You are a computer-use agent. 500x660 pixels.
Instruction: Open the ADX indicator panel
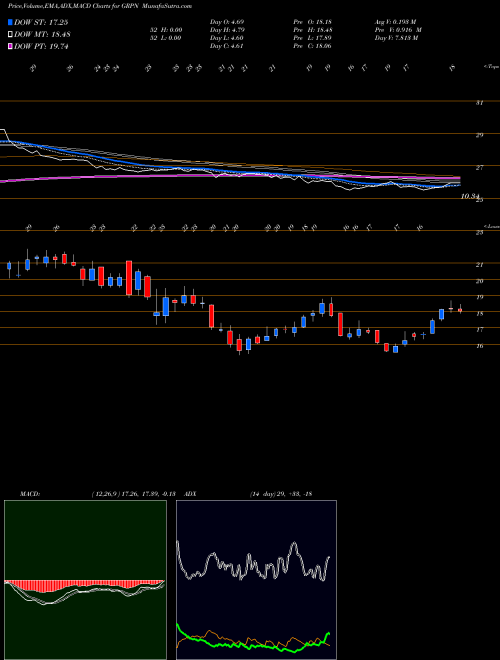256,580
